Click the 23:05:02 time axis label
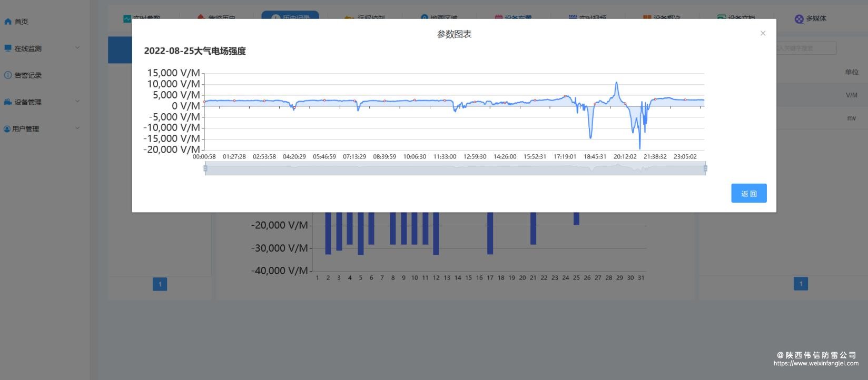The width and height of the screenshot is (868, 380). [x=685, y=157]
